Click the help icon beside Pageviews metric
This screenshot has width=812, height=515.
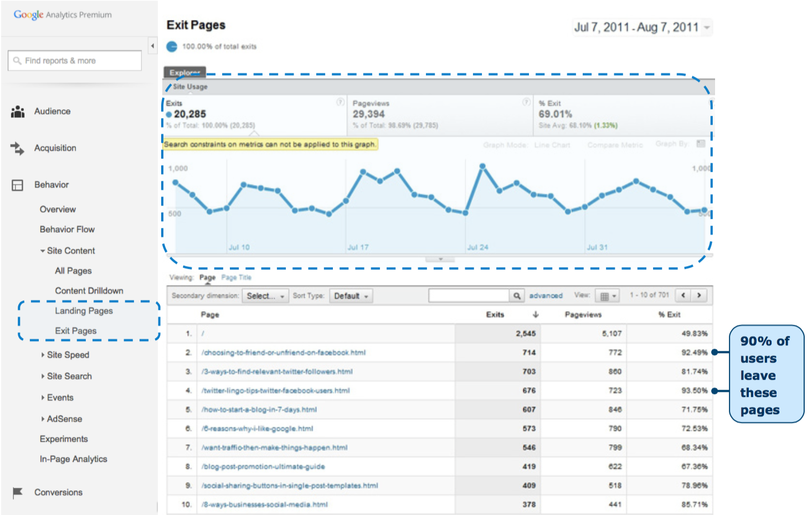point(526,102)
